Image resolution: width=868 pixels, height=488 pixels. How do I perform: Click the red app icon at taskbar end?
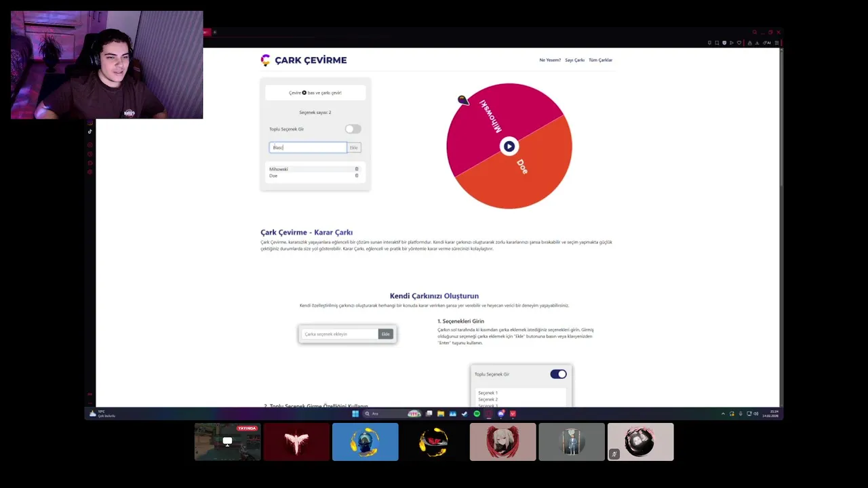point(513,413)
